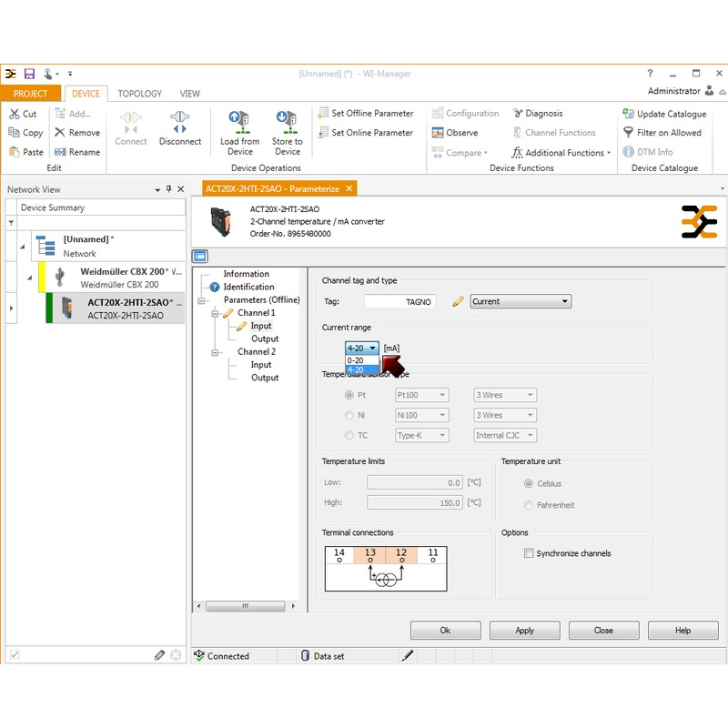Click Load from Device icon
This screenshot has width=728, height=728.
click(x=239, y=122)
